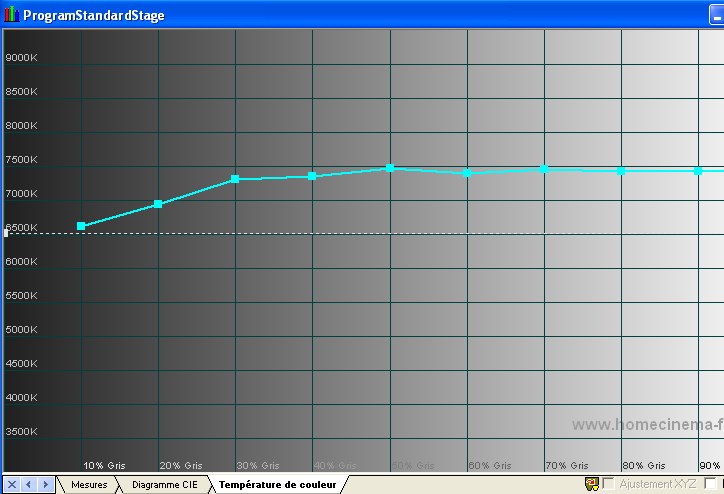
Task: Minimize the ProgramStandardStage window
Action: click(x=716, y=15)
